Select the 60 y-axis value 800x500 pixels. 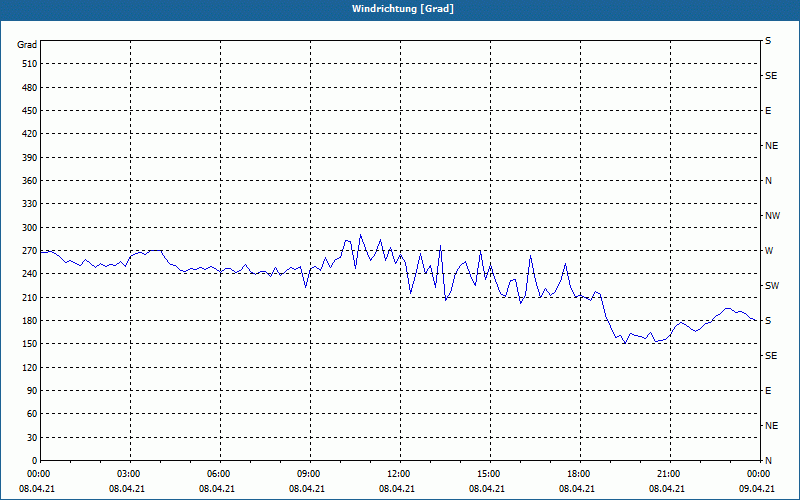tap(32, 414)
